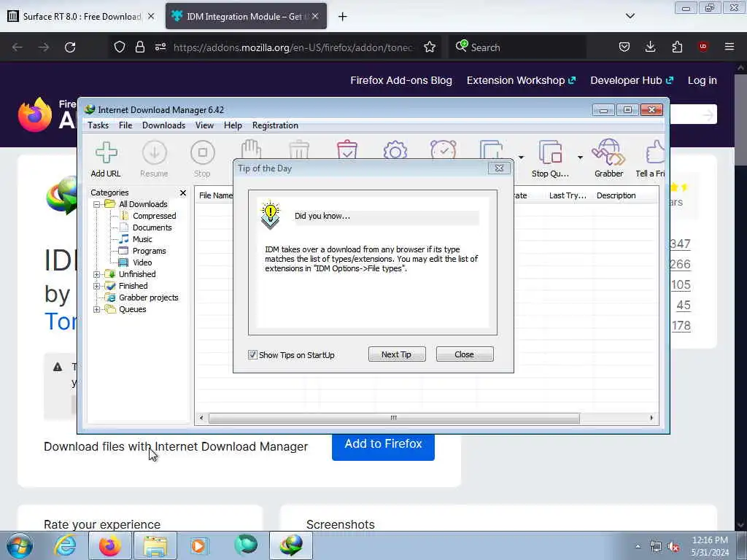
Task: Click the IDM list scroll left arrow
Action: pyautogui.click(x=201, y=418)
